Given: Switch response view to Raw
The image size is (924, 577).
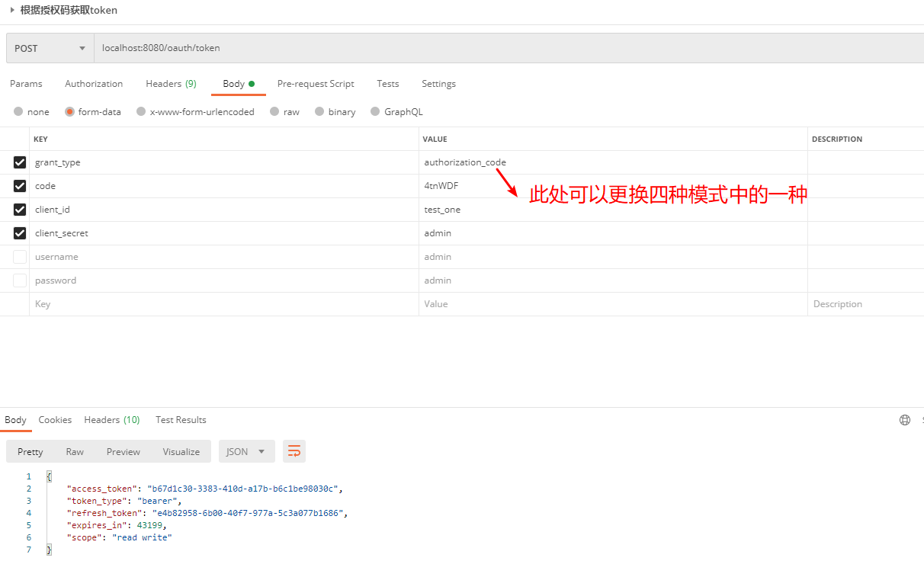Looking at the screenshot, I should pyautogui.click(x=75, y=451).
